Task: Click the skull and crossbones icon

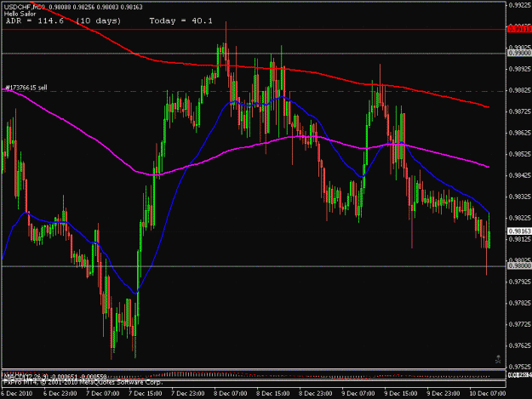Action: pyautogui.click(x=498, y=359)
